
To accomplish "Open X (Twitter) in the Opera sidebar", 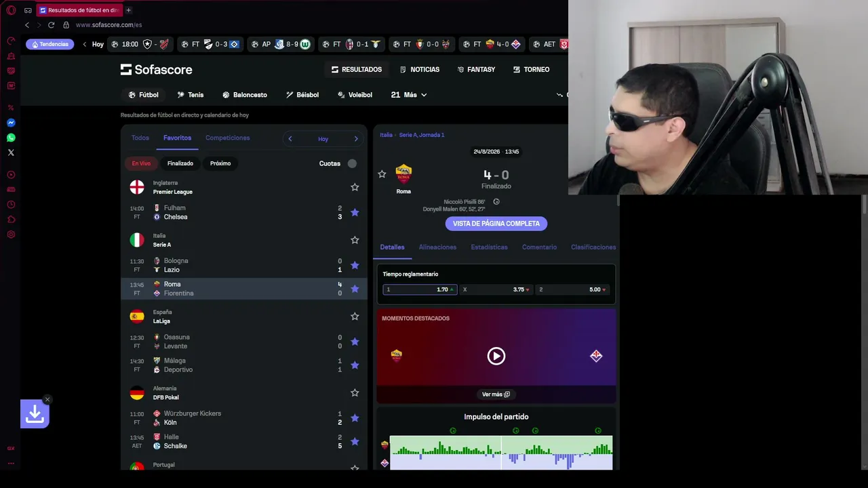I will [x=11, y=152].
